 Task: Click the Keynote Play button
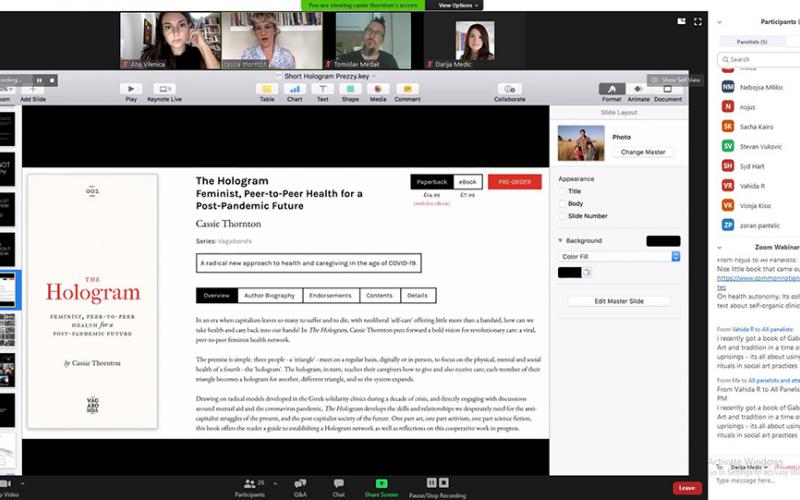pyautogui.click(x=131, y=89)
